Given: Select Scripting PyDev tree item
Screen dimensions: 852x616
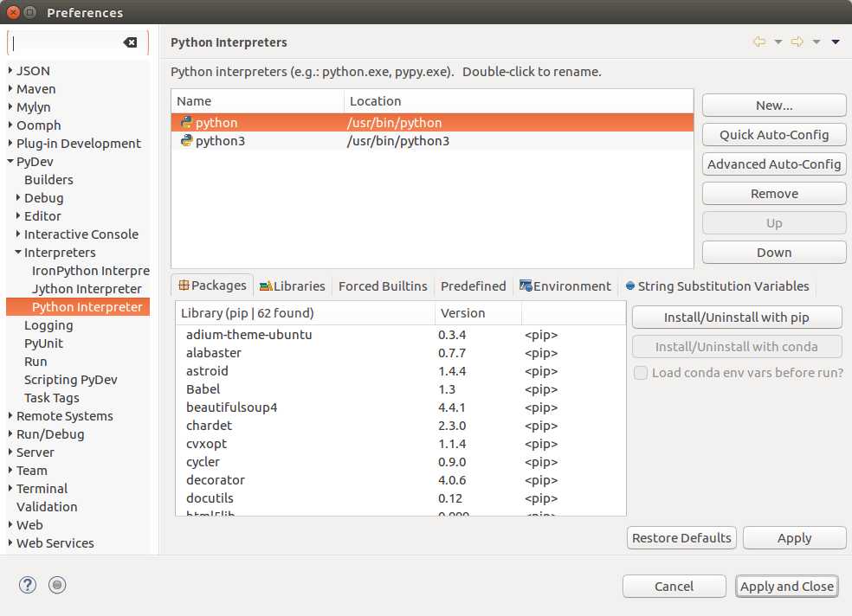Looking at the screenshot, I should point(71,379).
